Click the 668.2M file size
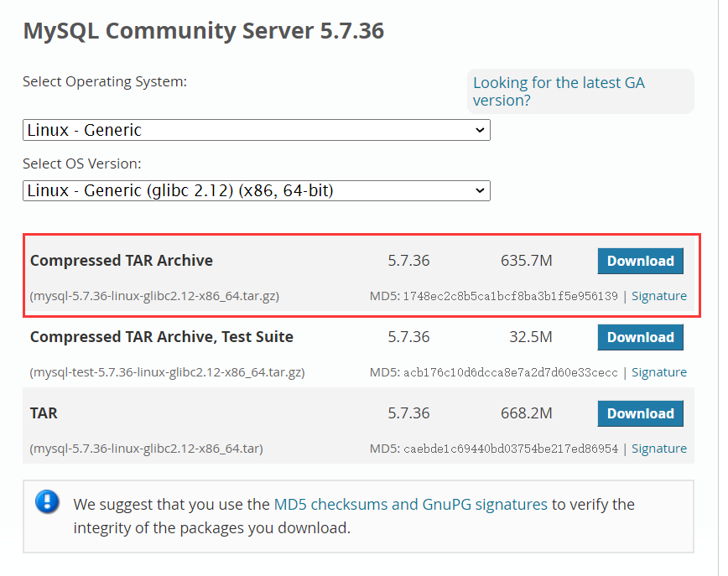This screenshot has height=576, width=728. tap(527, 413)
